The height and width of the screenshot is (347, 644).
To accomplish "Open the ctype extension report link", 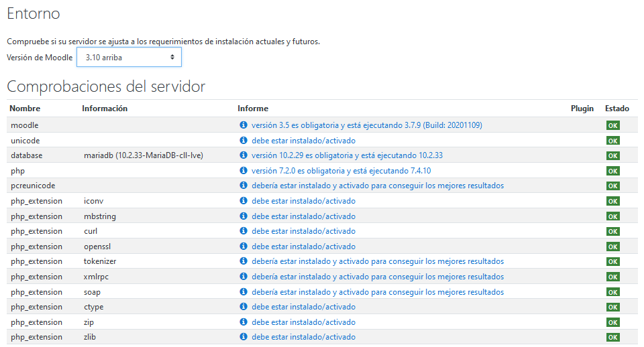I will click(303, 307).
